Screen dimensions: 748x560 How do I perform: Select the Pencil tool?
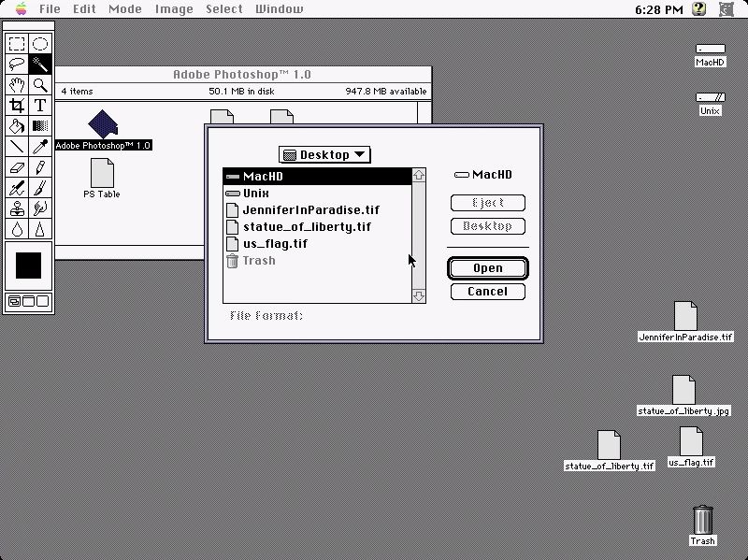[40, 167]
